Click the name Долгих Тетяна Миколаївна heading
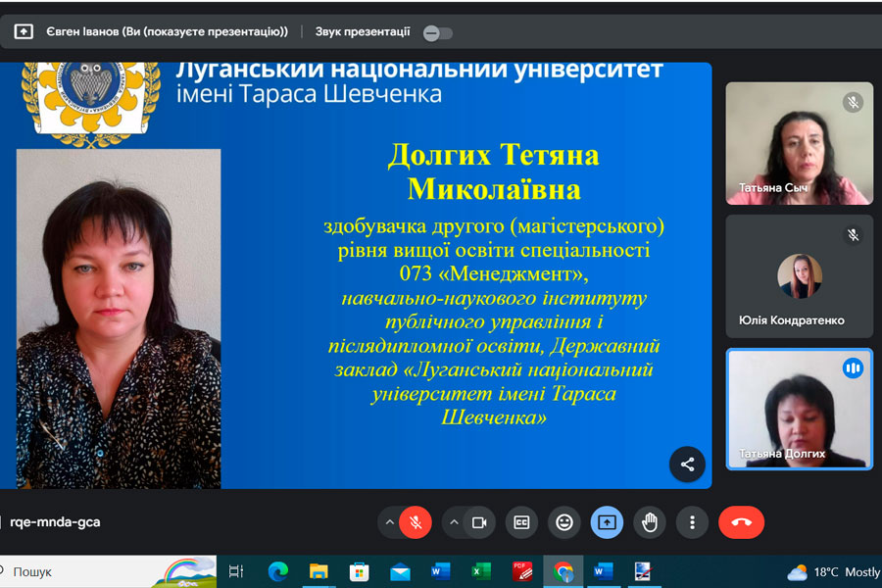 (x=493, y=171)
